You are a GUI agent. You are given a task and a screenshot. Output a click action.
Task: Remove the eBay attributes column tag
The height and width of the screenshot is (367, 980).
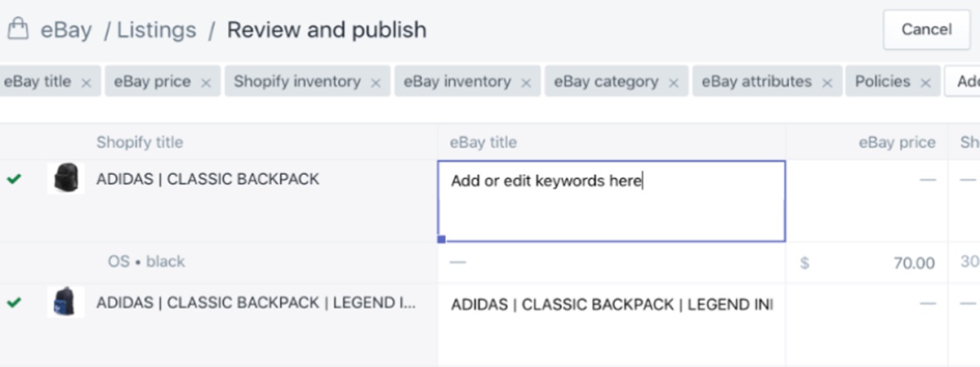click(827, 83)
